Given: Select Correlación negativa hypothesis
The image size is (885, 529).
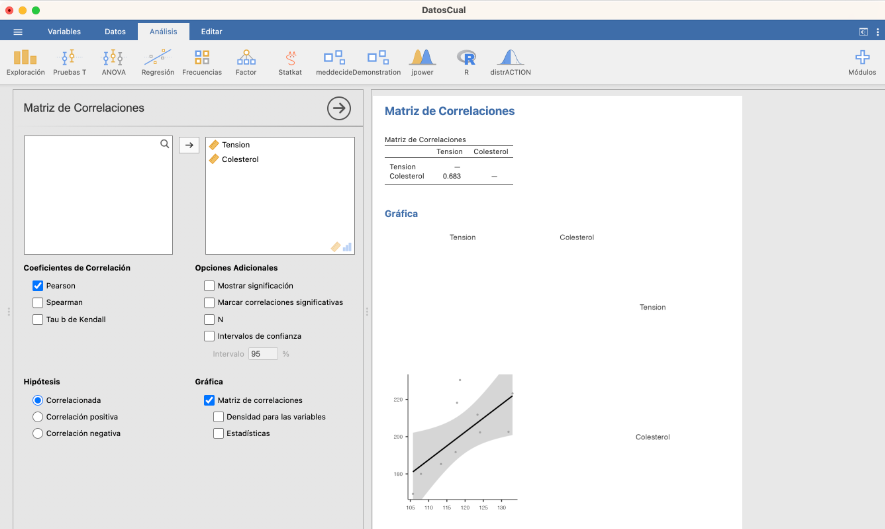Looking at the screenshot, I should click(38, 434).
